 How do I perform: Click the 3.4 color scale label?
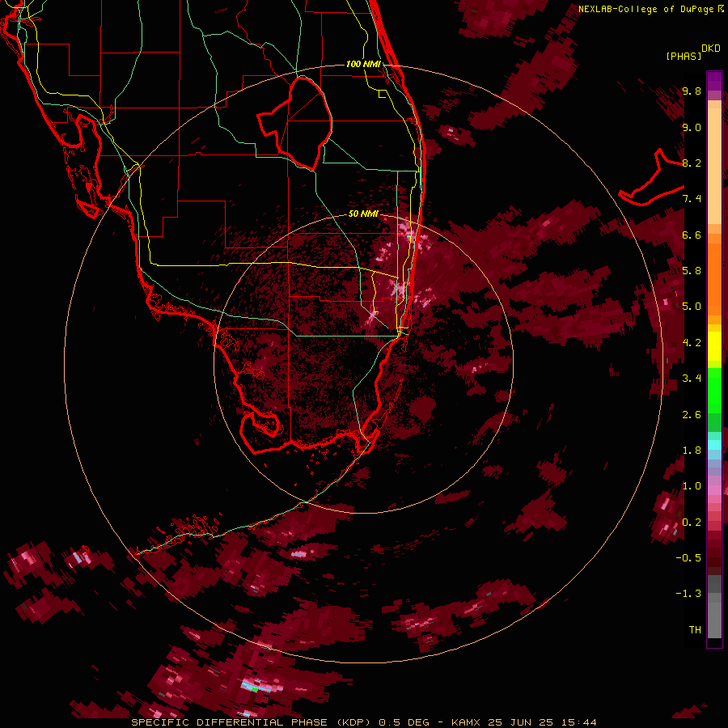[x=692, y=379]
